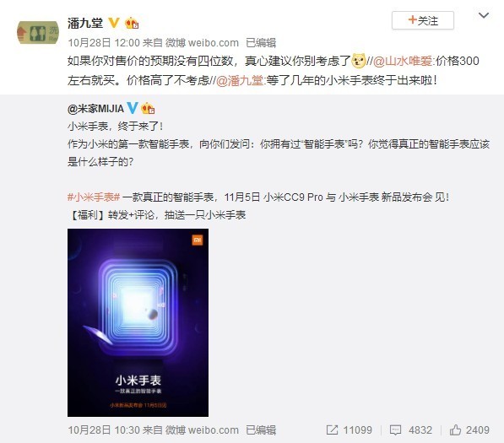Click the comment icon showing 4832
Image resolution: width=504 pixels, height=443 pixels.
(x=395, y=429)
